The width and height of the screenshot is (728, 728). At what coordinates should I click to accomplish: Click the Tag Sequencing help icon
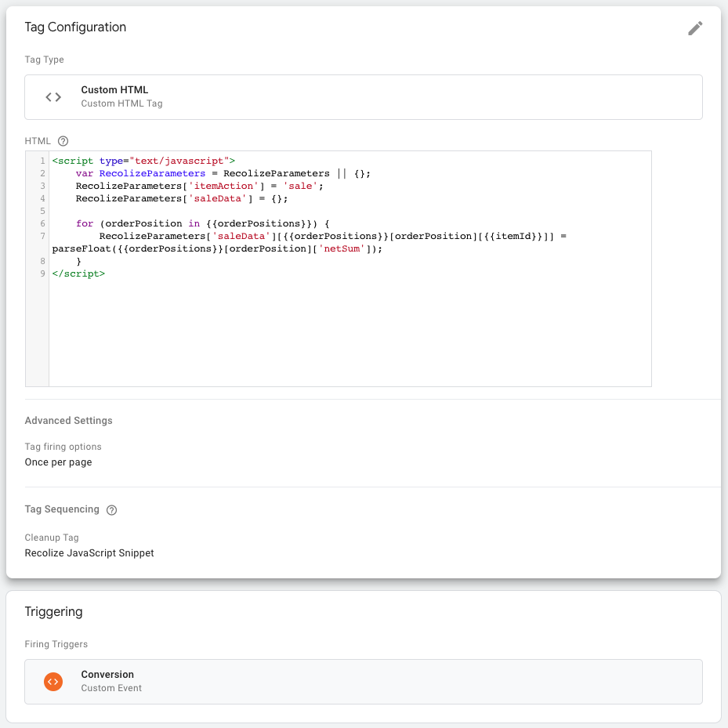point(111,510)
